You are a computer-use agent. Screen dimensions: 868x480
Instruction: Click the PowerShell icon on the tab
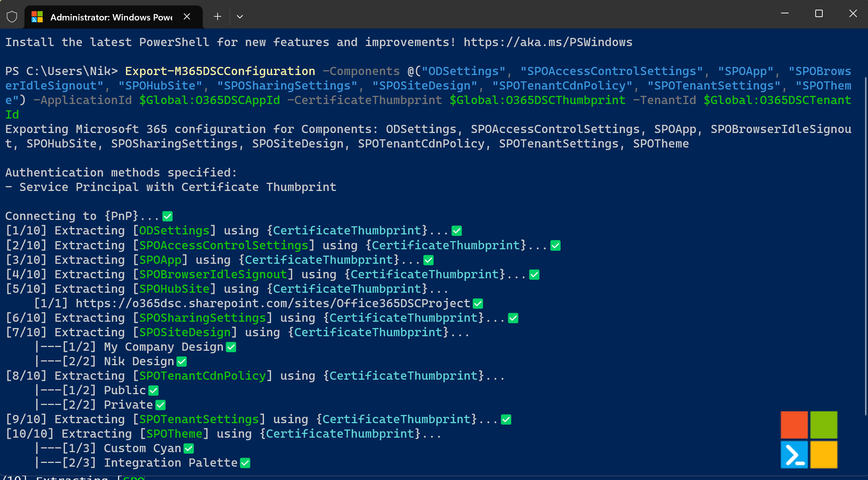pyautogui.click(x=37, y=16)
